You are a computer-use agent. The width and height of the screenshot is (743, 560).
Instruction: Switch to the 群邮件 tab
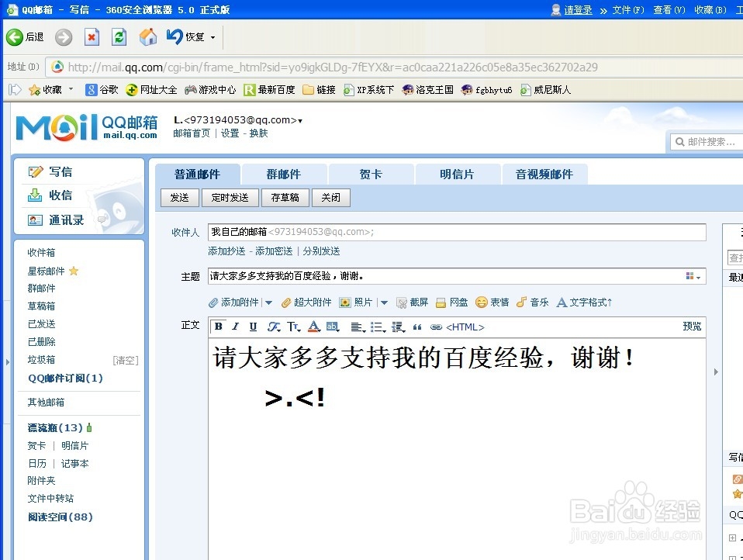(x=284, y=174)
